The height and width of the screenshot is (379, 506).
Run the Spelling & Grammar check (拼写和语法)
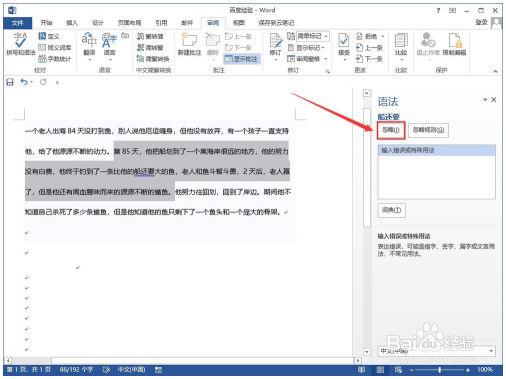pos(20,44)
